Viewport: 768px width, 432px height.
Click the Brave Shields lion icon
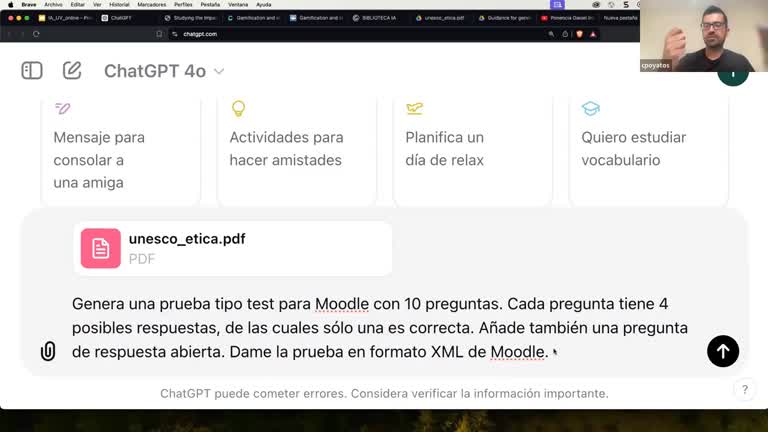[x=579, y=34]
